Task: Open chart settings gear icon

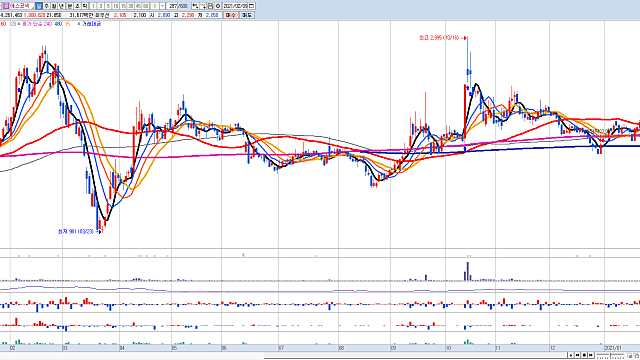Action: [x=218, y=6]
